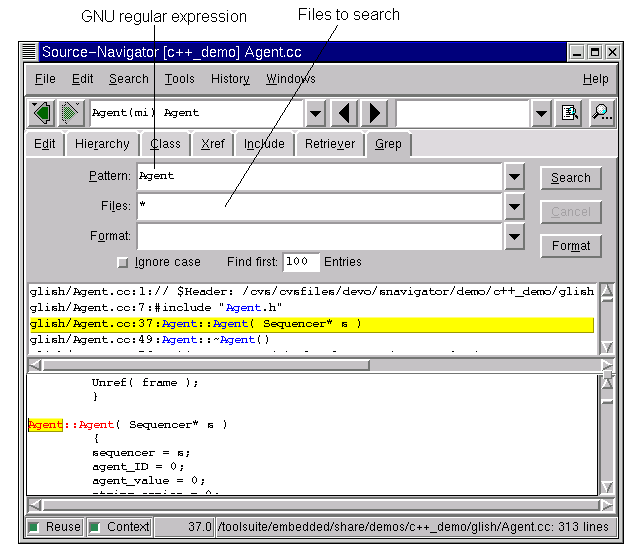Screen dimensions: 635x558
Task: Click into the Files input field
Action: pos(320,207)
